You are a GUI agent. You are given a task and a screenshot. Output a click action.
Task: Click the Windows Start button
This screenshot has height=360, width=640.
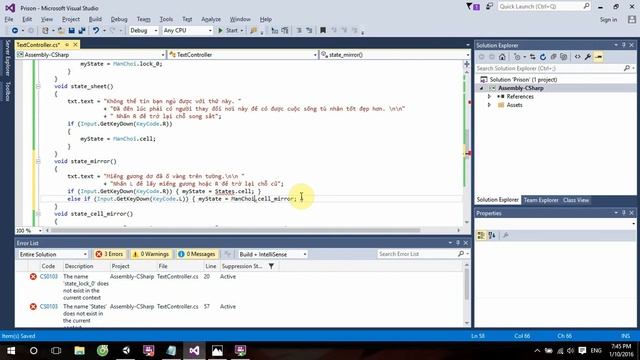point(10,351)
